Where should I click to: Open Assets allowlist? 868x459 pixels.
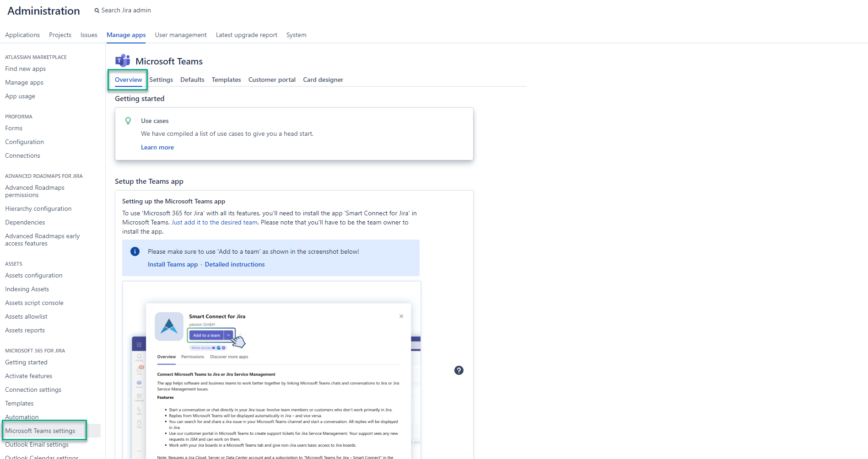[x=26, y=316]
